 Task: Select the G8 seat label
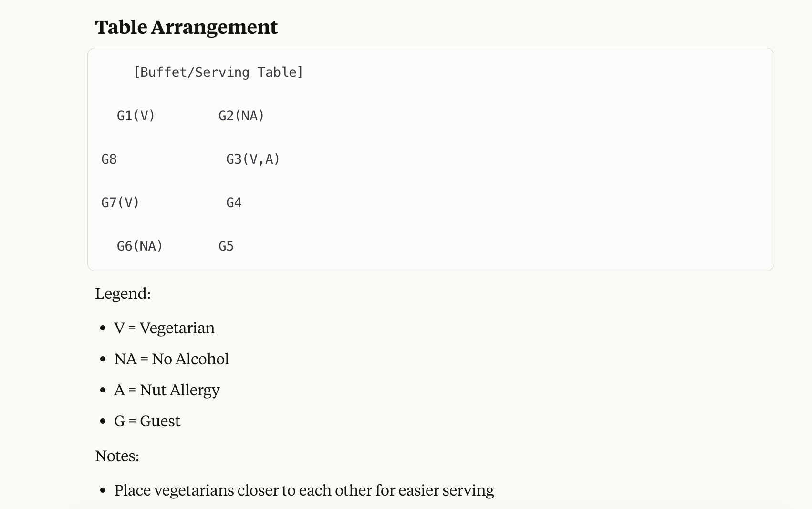tap(109, 159)
